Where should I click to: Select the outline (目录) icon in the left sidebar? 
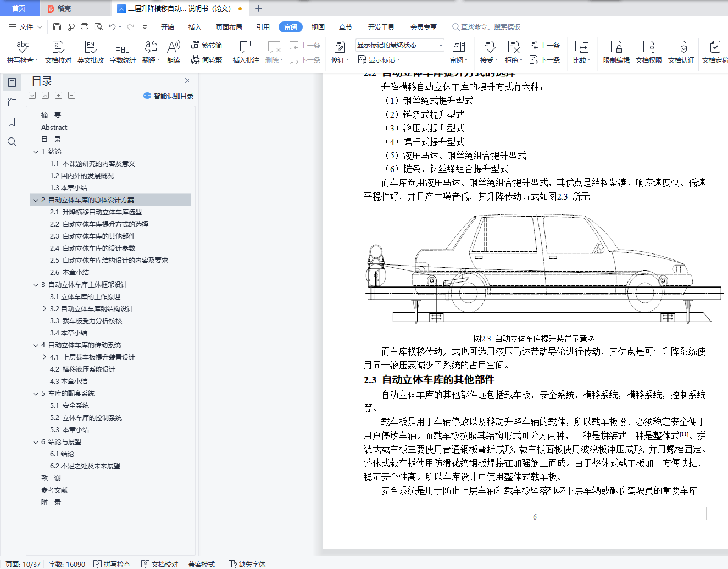tap(12, 82)
